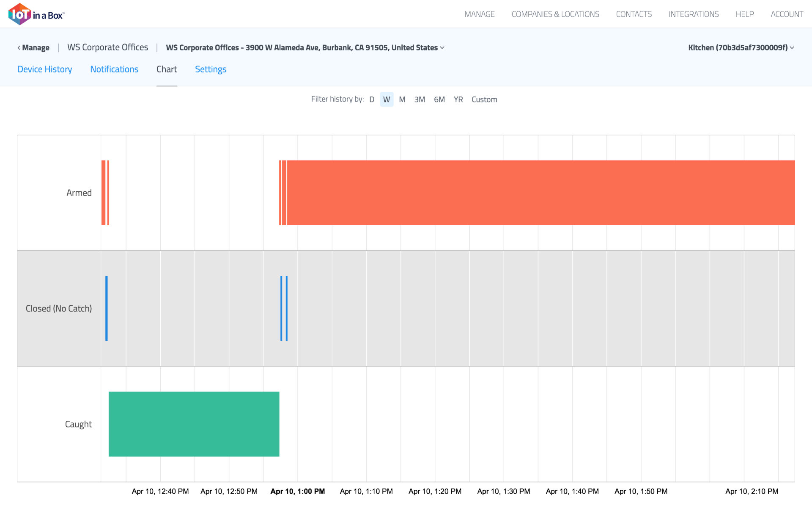Choose the 6M history filter

pos(439,99)
